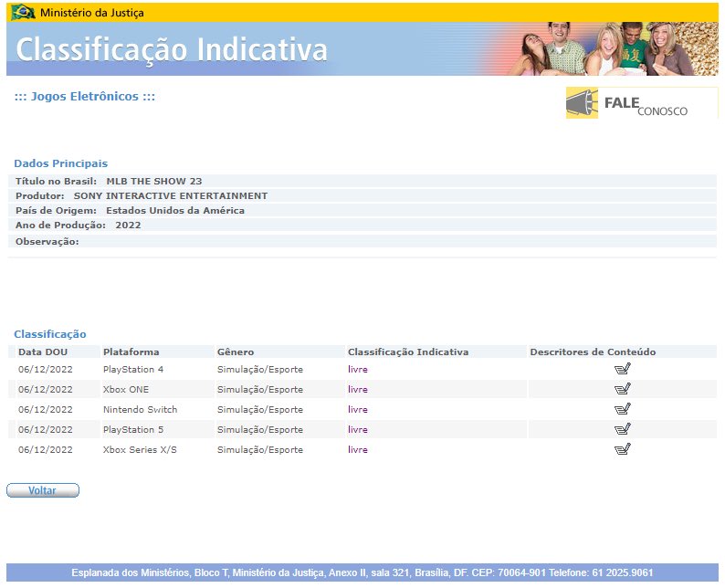Click date 06/12/2022 in Xbox ONE row
The height and width of the screenshot is (588, 725).
[46, 389]
